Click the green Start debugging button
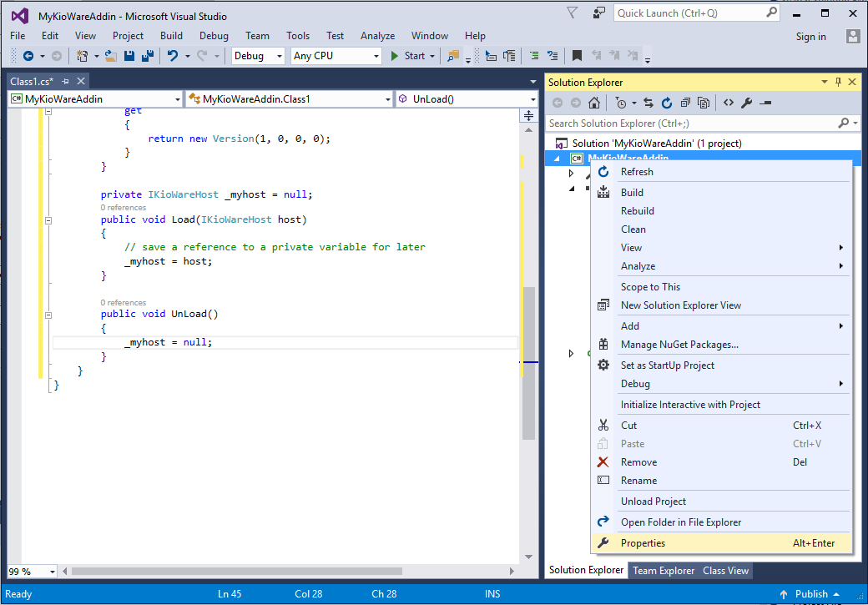The image size is (868, 605). click(x=408, y=56)
